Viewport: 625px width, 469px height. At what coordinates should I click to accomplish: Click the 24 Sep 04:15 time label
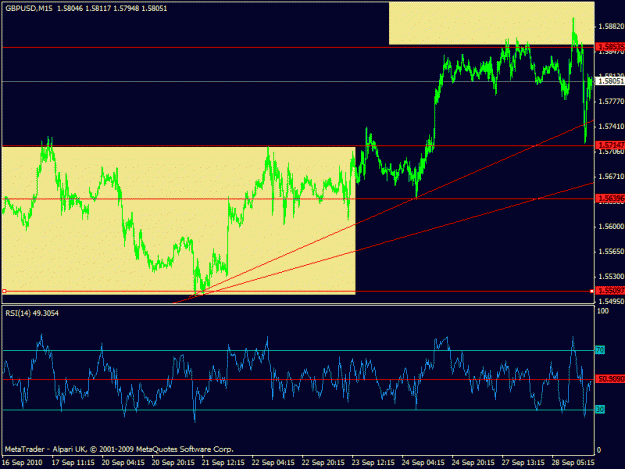[423, 463]
